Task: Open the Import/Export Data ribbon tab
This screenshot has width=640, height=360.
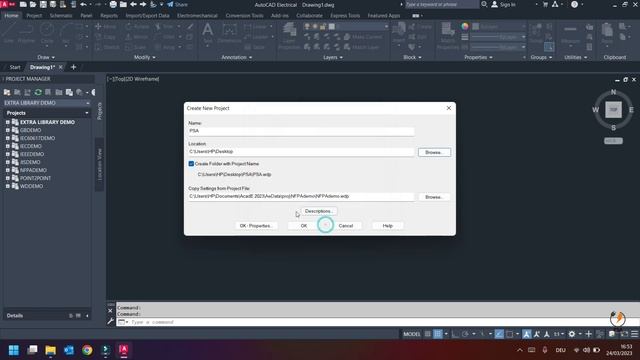Action: click(x=147, y=16)
